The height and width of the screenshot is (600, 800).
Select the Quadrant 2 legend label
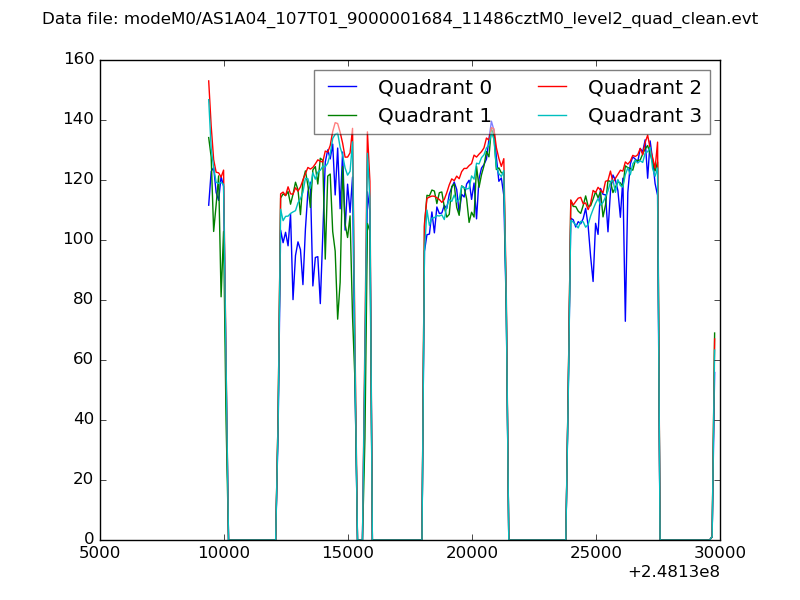(644, 88)
